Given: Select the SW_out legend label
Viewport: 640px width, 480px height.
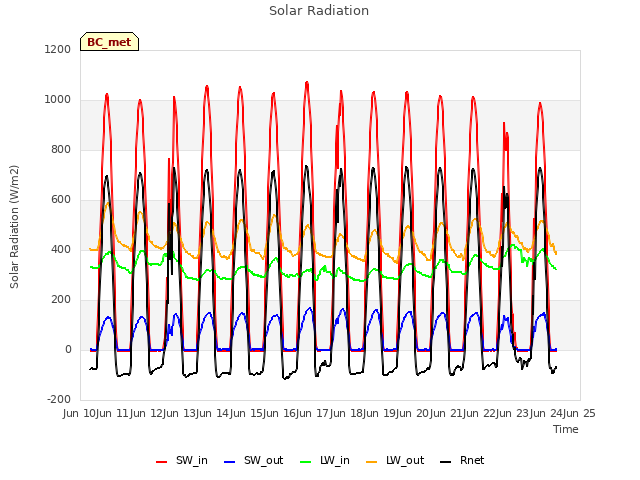Looking at the screenshot, I should 264,461.
